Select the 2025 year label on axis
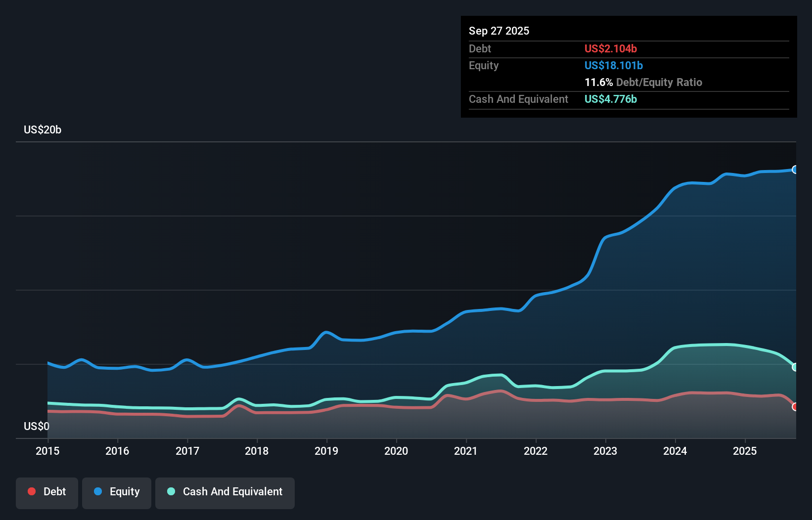The height and width of the screenshot is (520, 812). [x=745, y=451]
